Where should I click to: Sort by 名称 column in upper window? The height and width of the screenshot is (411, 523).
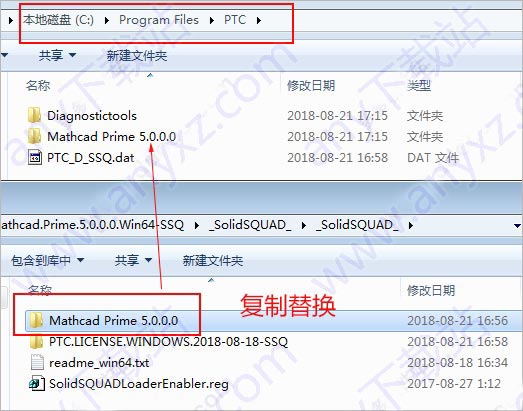click(38, 86)
